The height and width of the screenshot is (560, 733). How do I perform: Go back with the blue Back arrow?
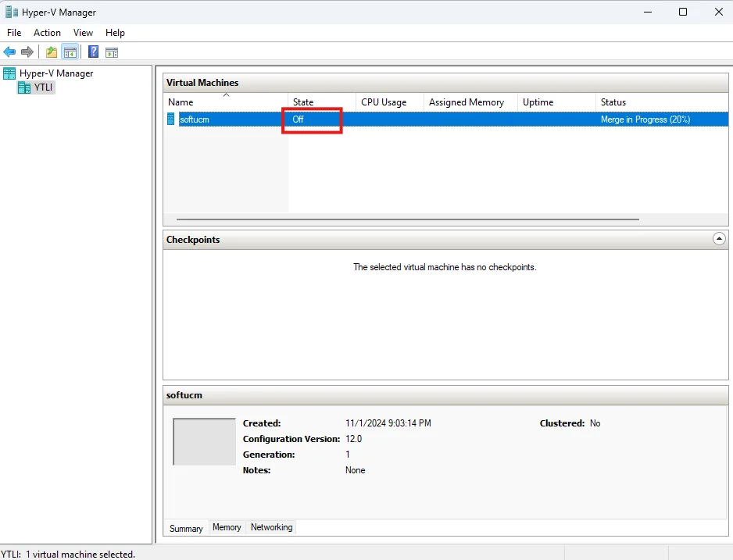[x=9, y=52]
